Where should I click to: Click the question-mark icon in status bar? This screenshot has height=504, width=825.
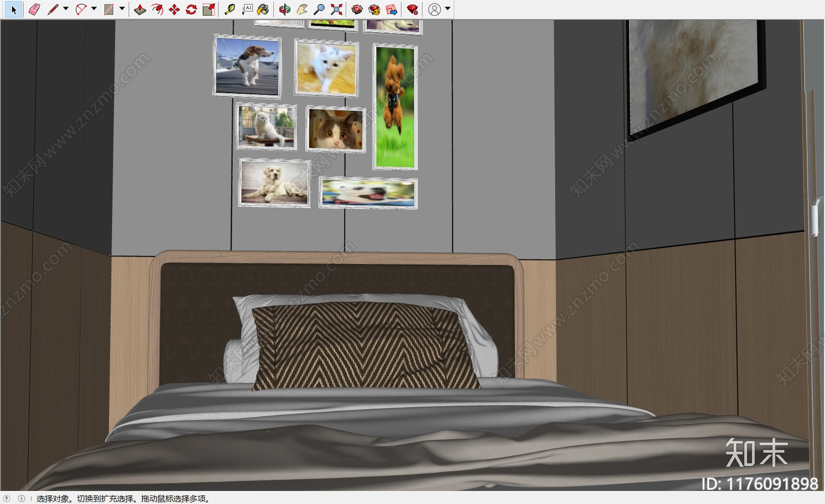point(7,498)
